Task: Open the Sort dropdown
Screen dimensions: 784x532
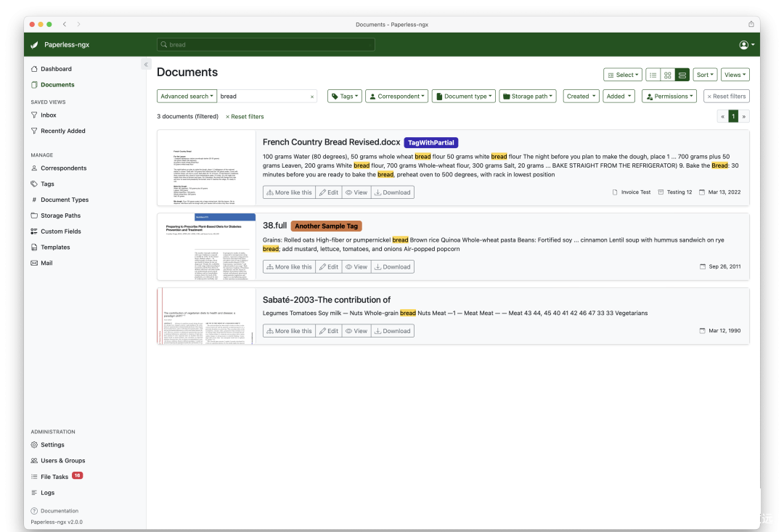Action: pos(705,75)
